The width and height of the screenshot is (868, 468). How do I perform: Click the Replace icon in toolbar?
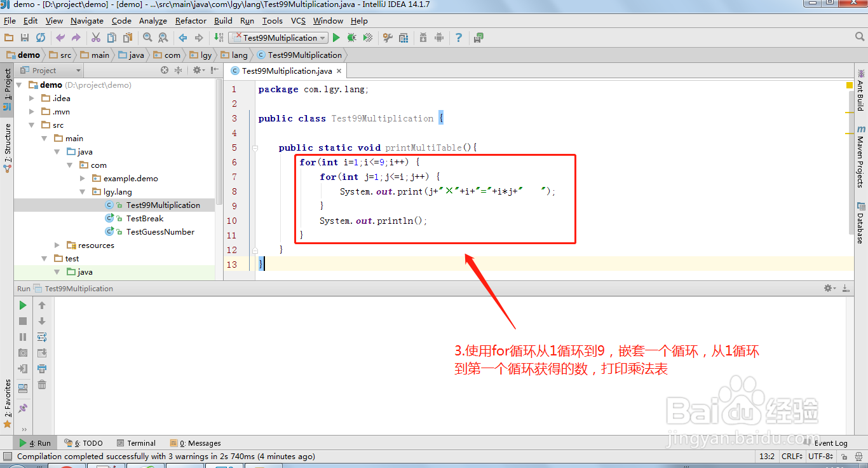click(x=163, y=38)
